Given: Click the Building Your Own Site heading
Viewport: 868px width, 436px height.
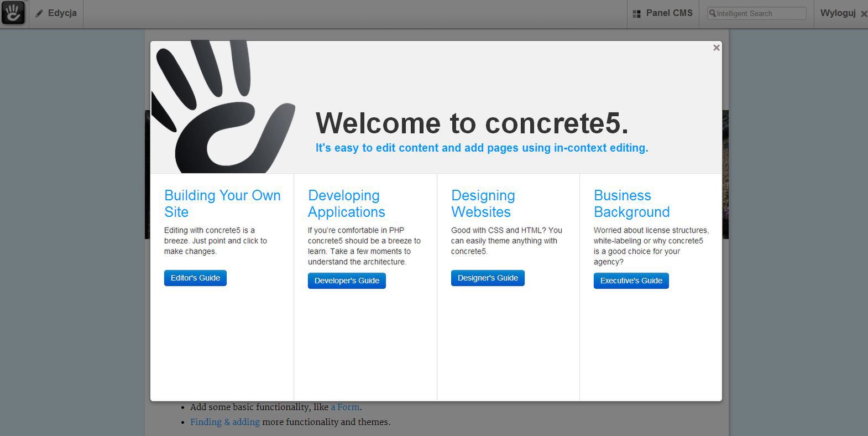Looking at the screenshot, I should pyautogui.click(x=222, y=204).
